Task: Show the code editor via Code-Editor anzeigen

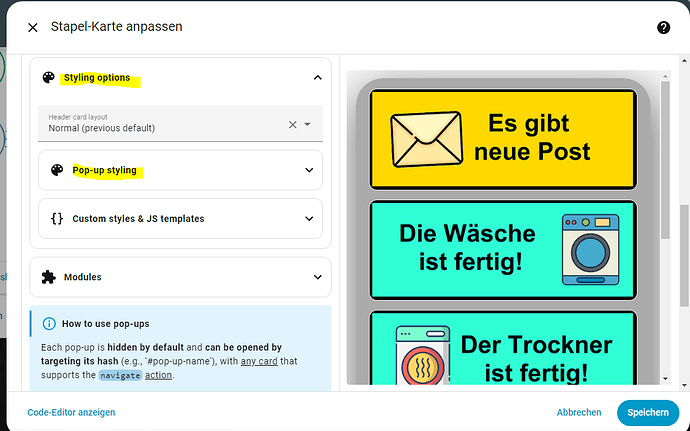Action: (x=71, y=413)
